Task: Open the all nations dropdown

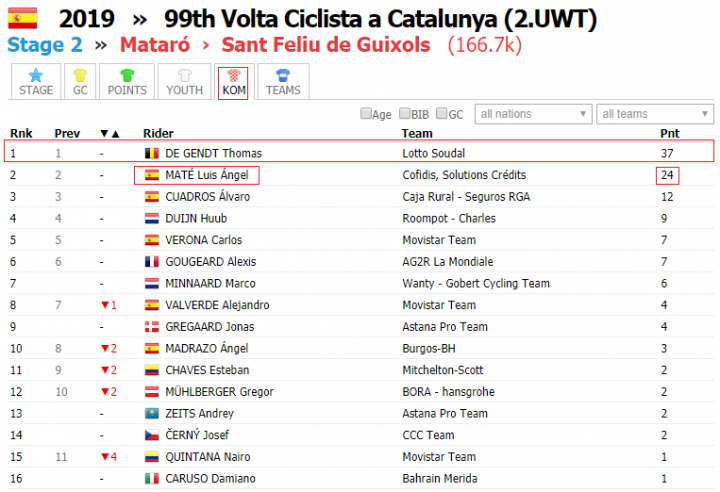Action: pyautogui.click(x=533, y=113)
